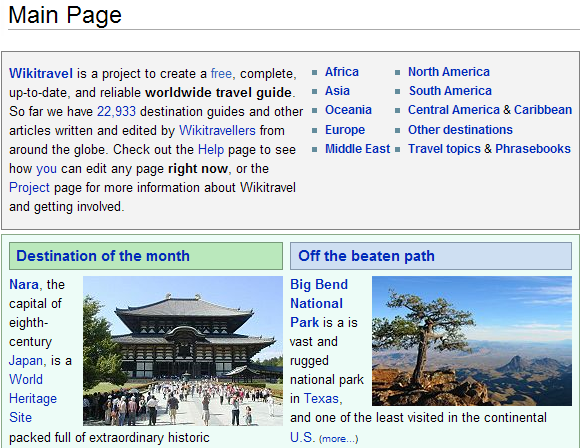Open the World Heritage Site link
Screen dimensions: 580x448
click(x=33, y=398)
